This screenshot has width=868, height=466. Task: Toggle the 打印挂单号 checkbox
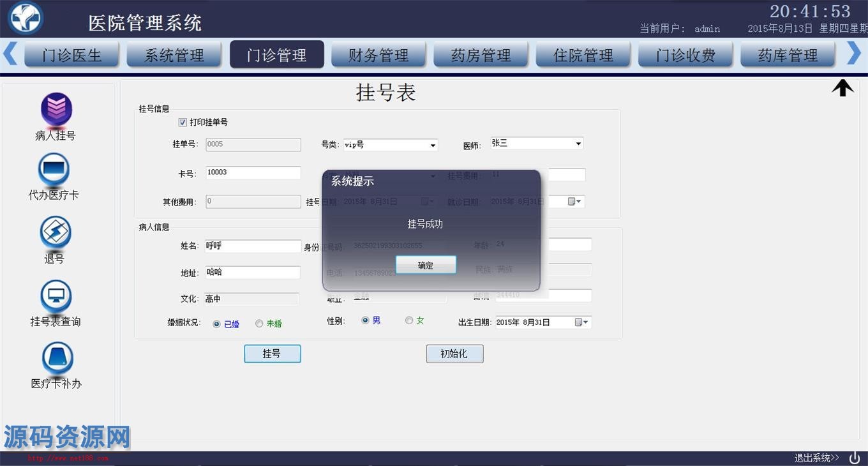pos(183,122)
